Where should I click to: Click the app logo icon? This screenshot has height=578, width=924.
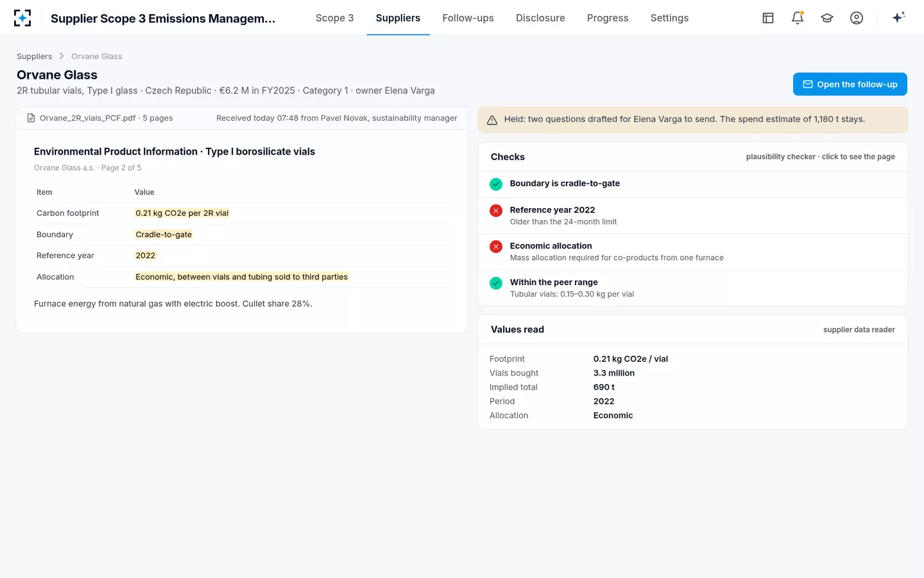(x=22, y=18)
